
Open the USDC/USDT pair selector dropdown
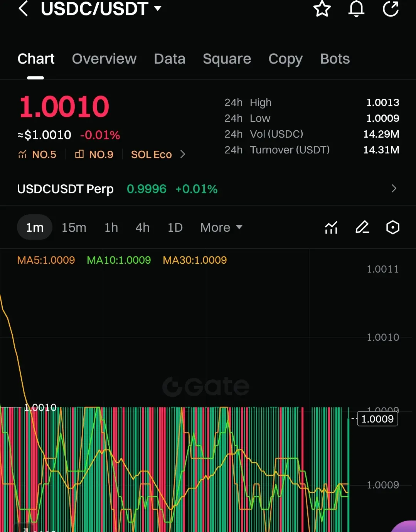point(101,8)
